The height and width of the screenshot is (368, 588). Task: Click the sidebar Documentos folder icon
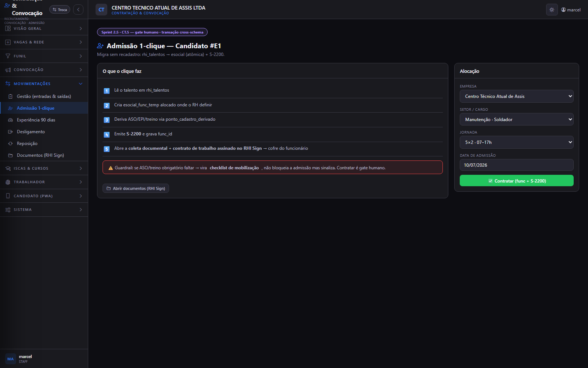coord(10,155)
